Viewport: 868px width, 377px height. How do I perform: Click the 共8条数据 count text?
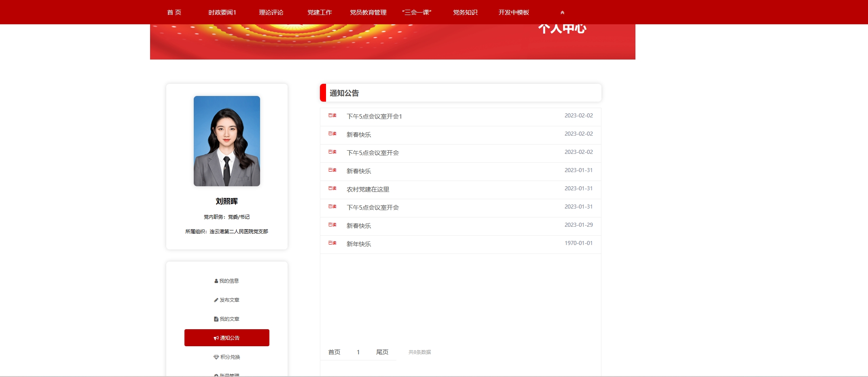click(x=420, y=352)
